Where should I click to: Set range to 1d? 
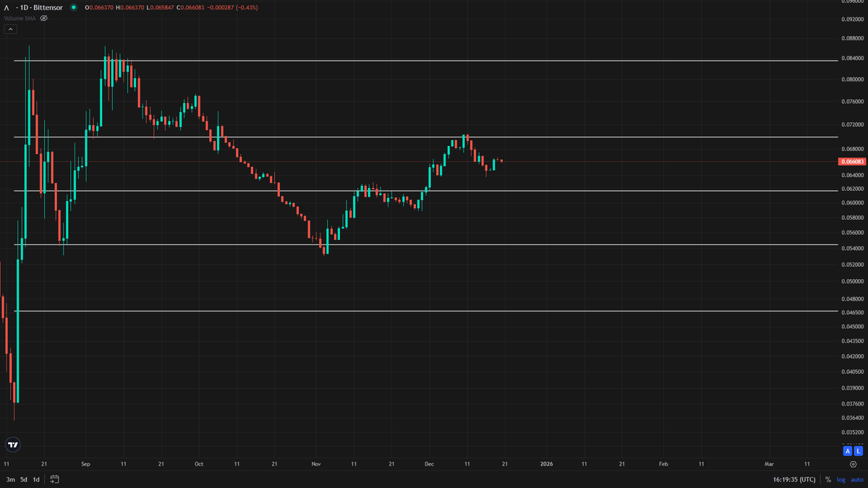click(x=36, y=479)
